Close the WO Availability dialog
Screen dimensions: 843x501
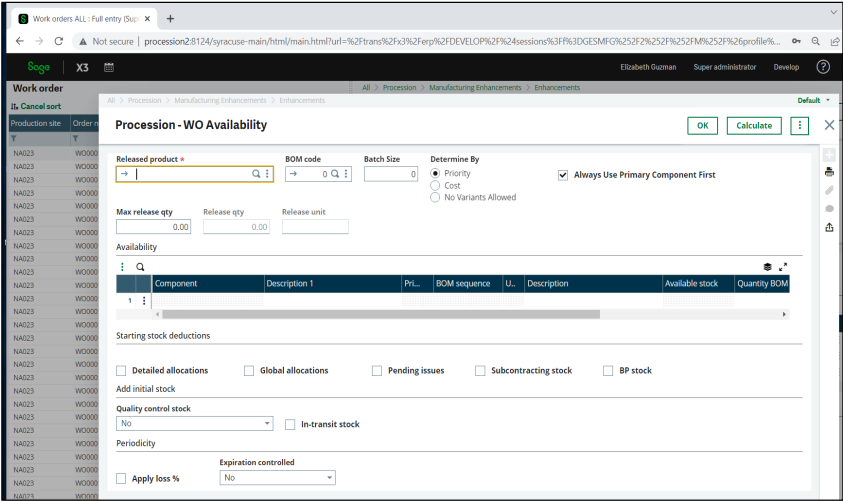click(x=829, y=125)
